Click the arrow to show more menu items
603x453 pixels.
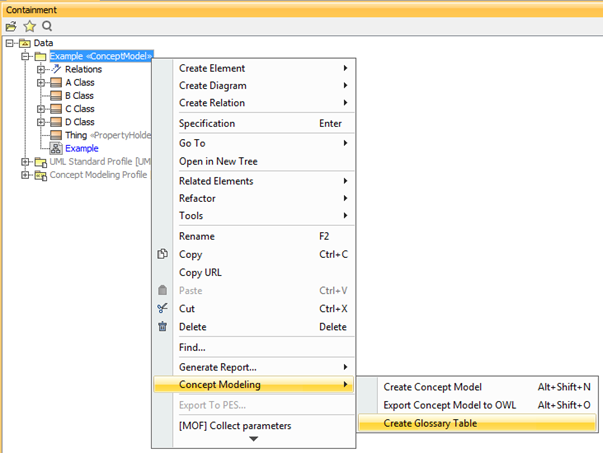click(253, 439)
